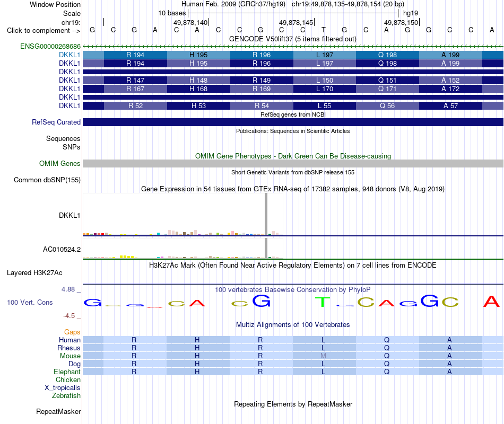The height and width of the screenshot is (424, 504).
Task: Click the -4.5 conservation scale minimum value
Action: (69, 316)
